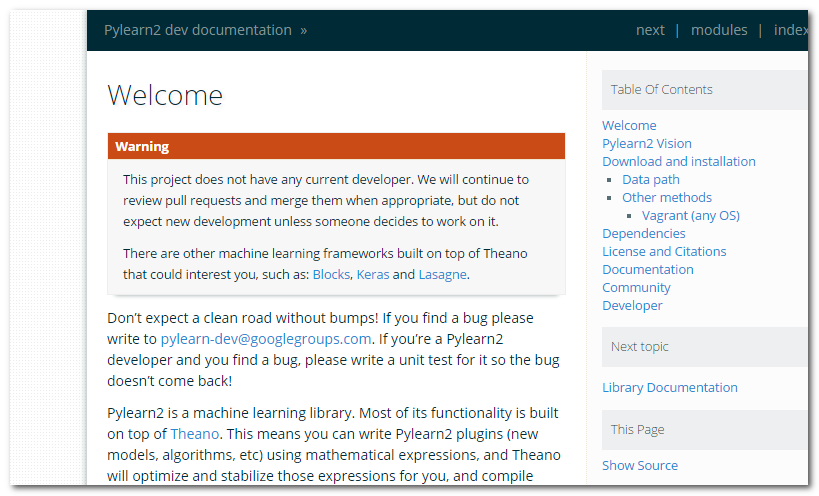The height and width of the screenshot is (496, 819).
Task: Click text 'This project does not have any current developer'
Action: 268,180
